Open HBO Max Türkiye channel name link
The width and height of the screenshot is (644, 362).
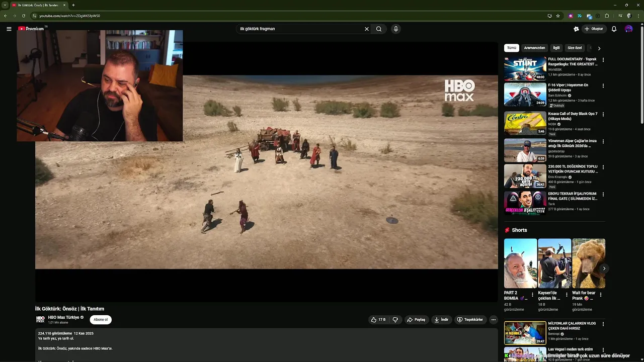pyautogui.click(x=64, y=317)
